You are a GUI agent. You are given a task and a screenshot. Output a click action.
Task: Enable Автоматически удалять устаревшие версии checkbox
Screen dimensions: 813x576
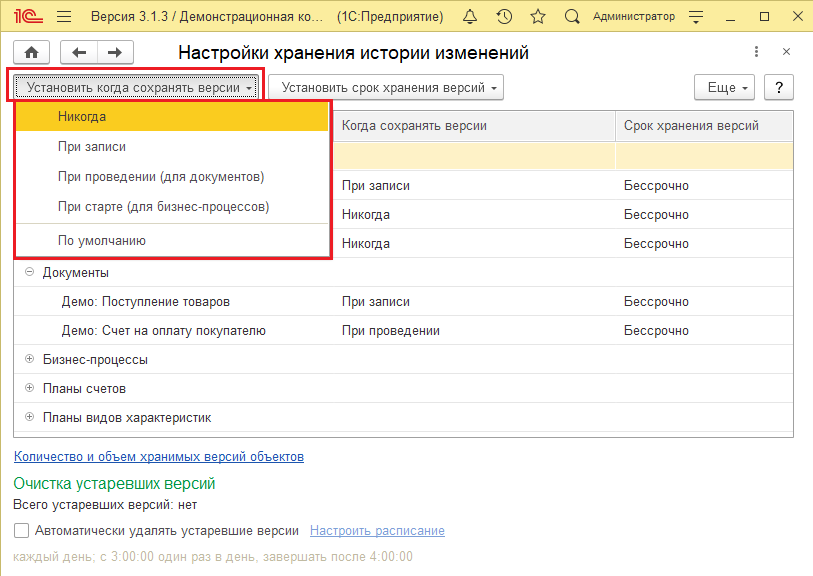coord(21,530)
